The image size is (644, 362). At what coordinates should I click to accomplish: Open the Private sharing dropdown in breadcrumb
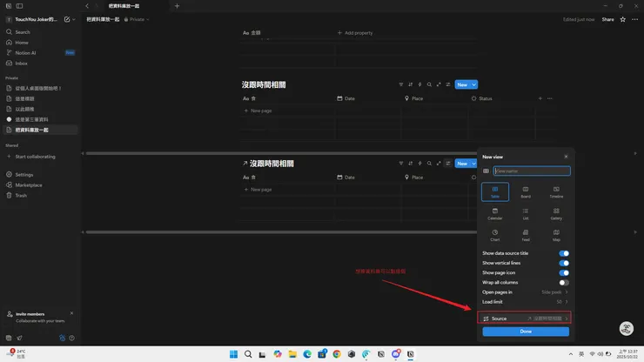(137, 19)
